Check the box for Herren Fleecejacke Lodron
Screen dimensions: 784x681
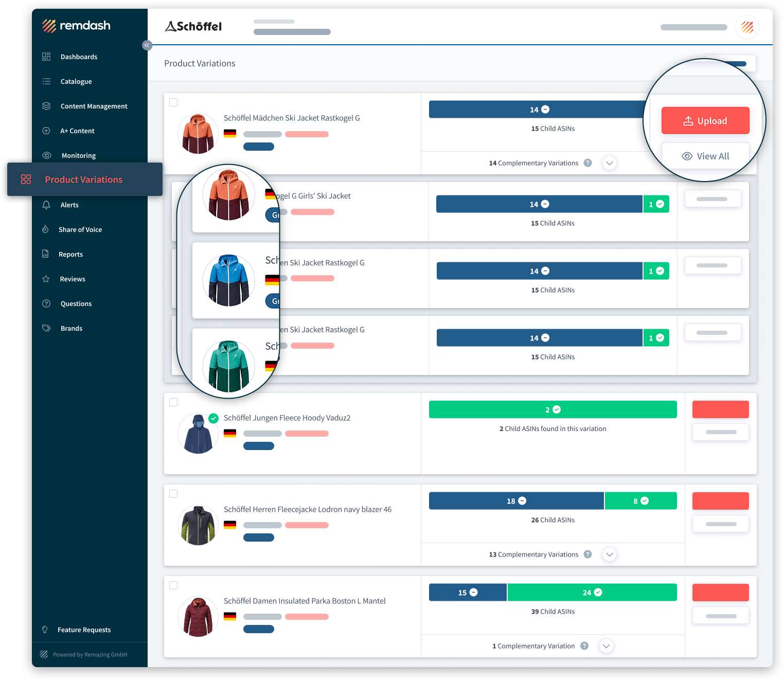point(173,494)
